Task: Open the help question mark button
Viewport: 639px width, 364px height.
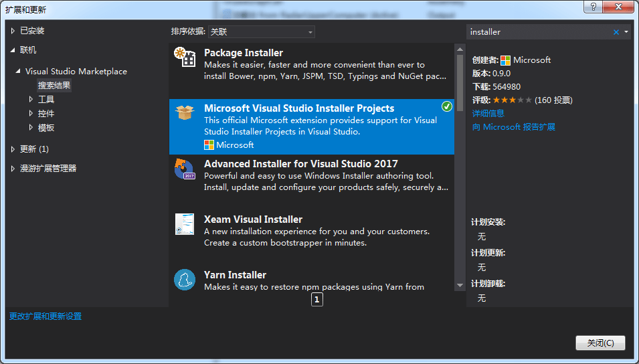Action: point(594,7)
